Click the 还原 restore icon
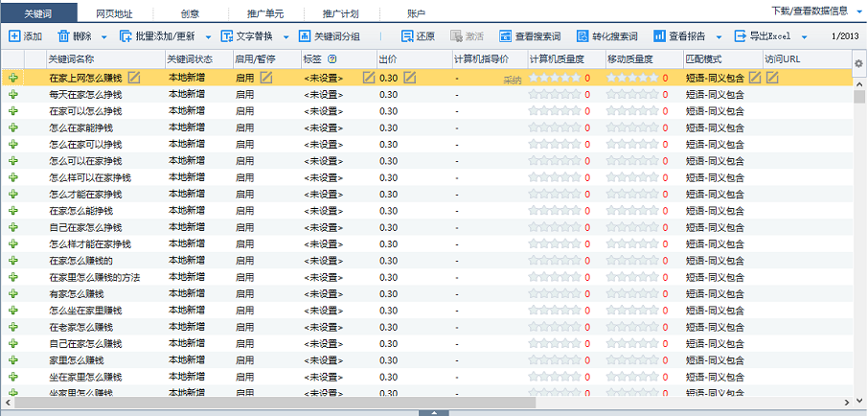Viewport: 868px width, 416px height. [x=407, y=36]
